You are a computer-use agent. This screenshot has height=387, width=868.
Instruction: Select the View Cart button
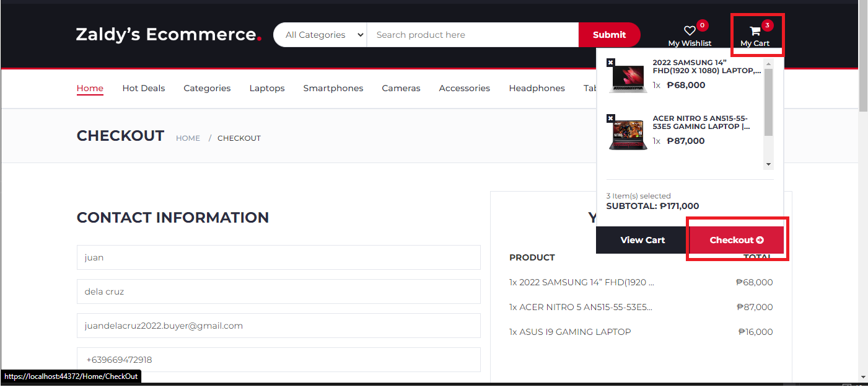pos(642,239)
